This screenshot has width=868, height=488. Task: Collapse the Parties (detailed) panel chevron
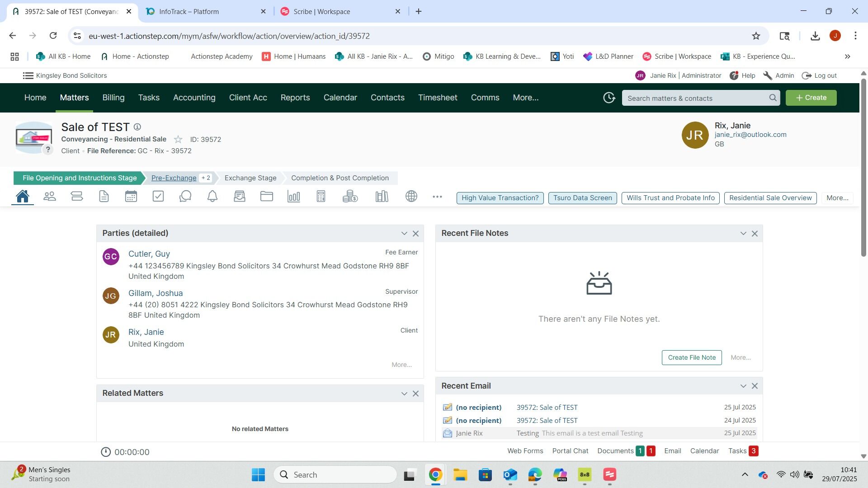pos(404,234)
